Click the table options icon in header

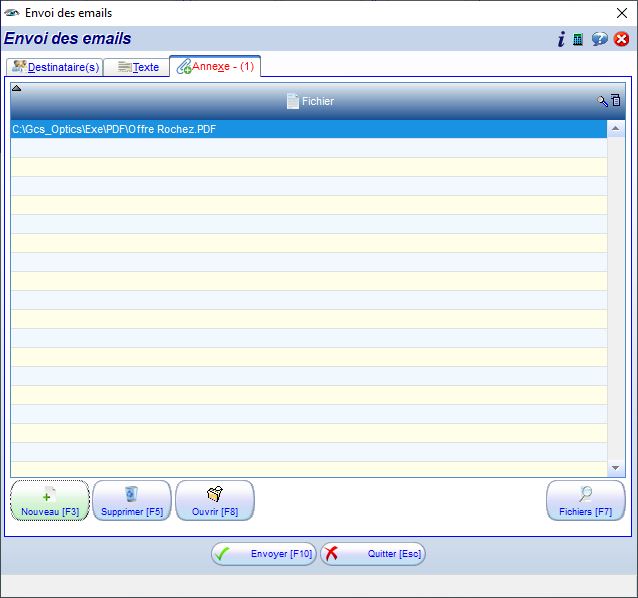click(x=616, y=100)
